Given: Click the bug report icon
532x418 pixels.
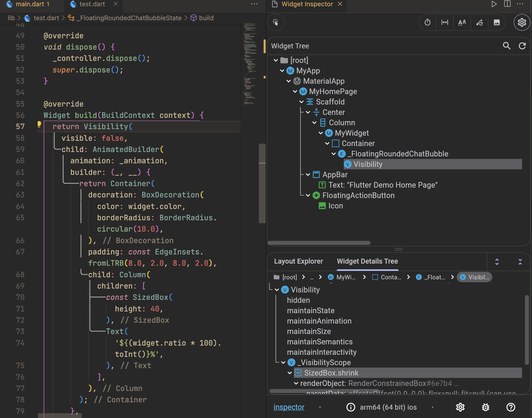Looking at the screenshot, I should click(485, 407).
